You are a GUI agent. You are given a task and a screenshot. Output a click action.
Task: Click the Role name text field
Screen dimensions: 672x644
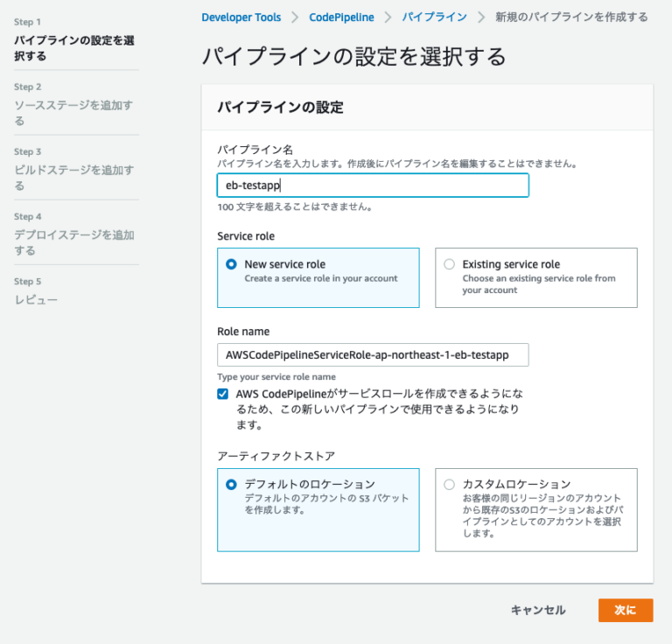[x=373, y=354]
